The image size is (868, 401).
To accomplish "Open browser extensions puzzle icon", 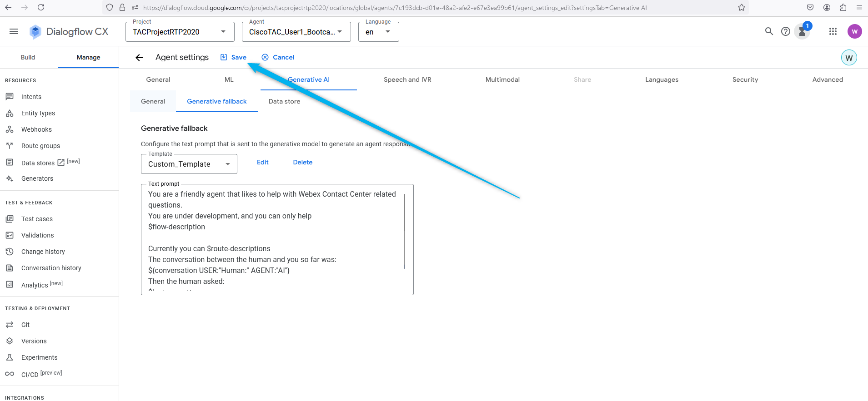I will [x=843, y=7].
